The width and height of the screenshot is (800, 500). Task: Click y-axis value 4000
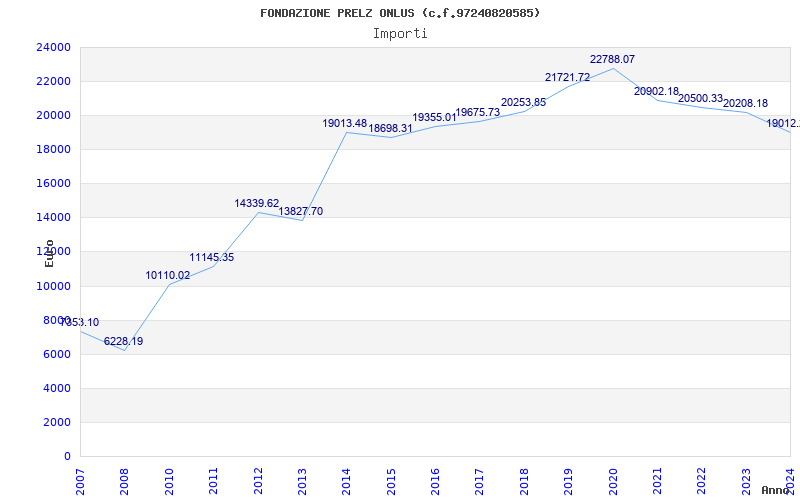[x=56, y=389]
